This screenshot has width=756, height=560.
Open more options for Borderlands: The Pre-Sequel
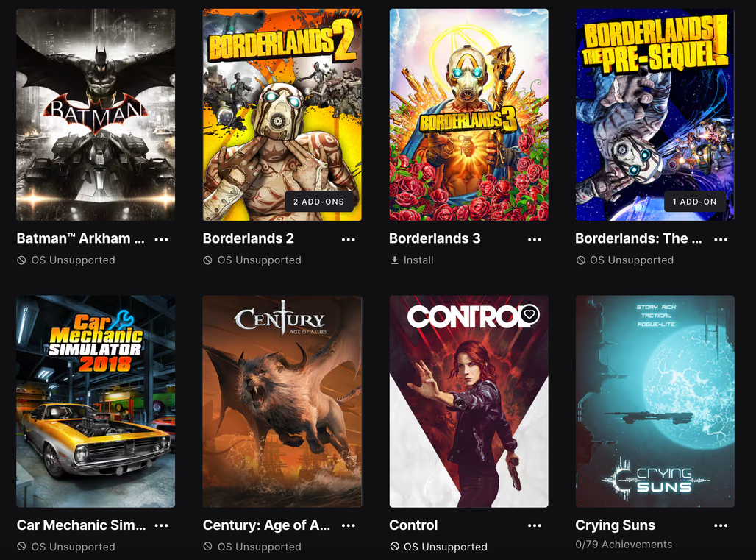[x=720, y=239]
